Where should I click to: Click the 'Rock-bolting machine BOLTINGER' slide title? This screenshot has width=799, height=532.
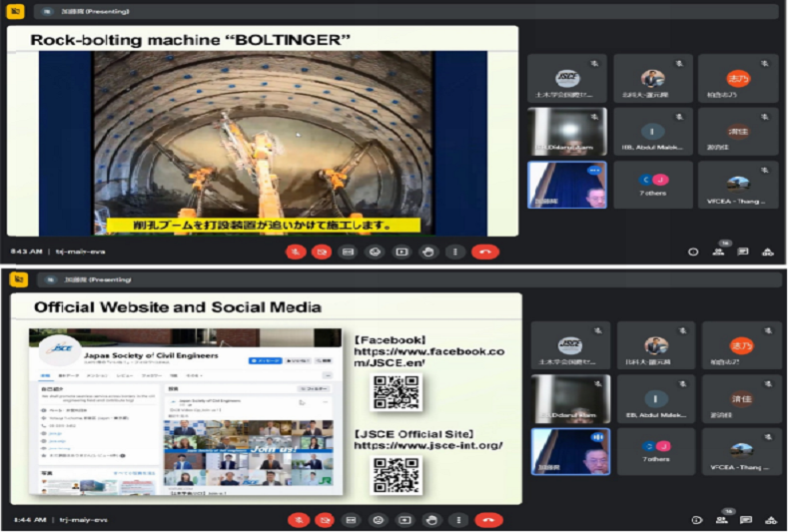(190, 40)
